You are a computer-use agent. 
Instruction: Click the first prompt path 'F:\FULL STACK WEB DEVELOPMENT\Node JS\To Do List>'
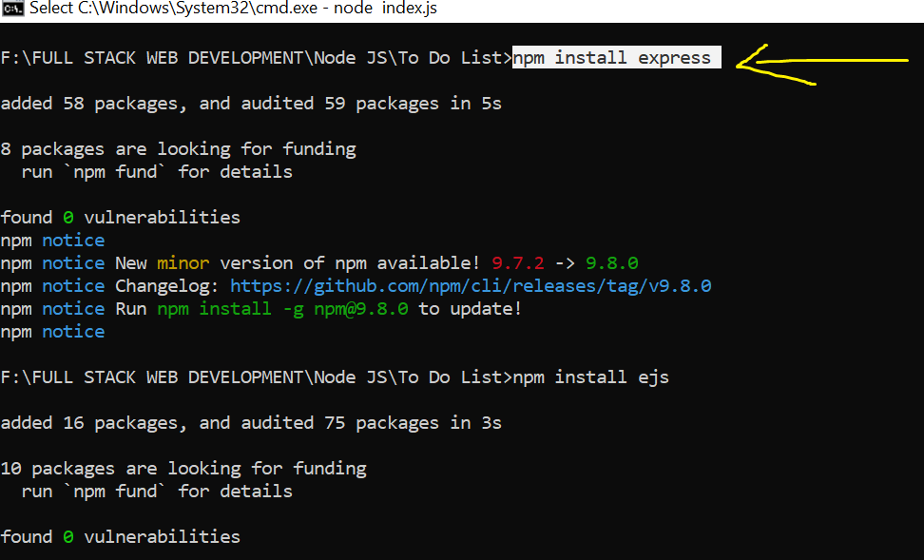257,58
